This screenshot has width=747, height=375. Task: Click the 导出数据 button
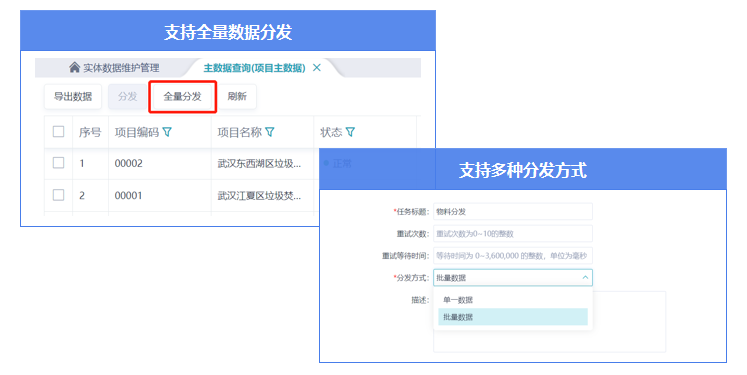coord(73,96)
